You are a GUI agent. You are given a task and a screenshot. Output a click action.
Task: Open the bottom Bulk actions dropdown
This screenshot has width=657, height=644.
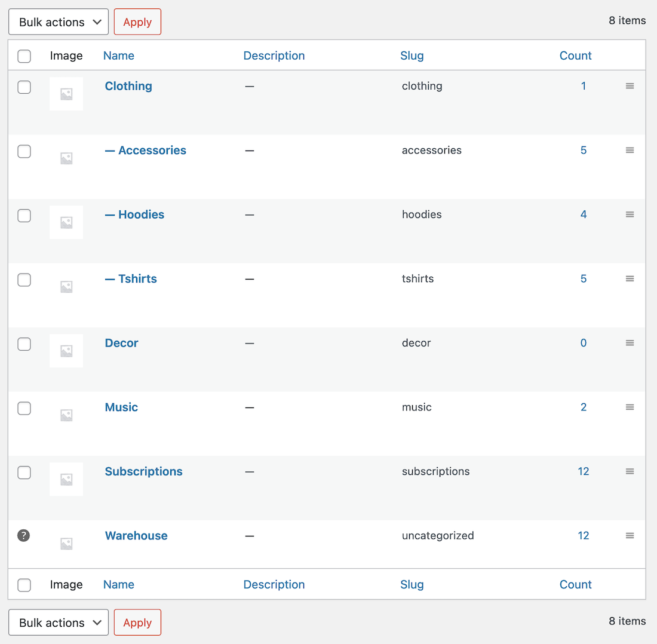[59, 622]
